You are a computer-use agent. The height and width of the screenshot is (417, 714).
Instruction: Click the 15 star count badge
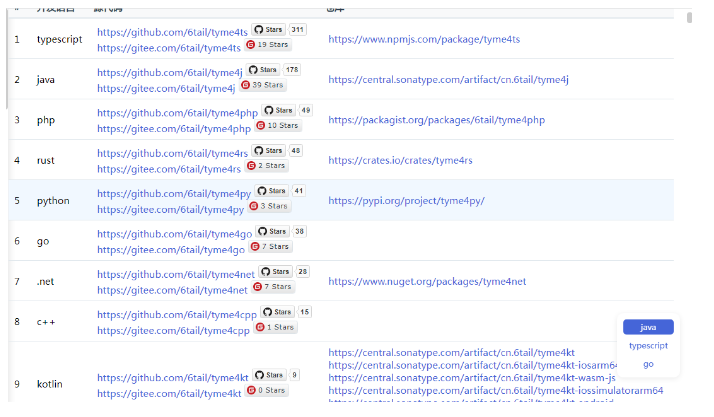click(305, 312)
